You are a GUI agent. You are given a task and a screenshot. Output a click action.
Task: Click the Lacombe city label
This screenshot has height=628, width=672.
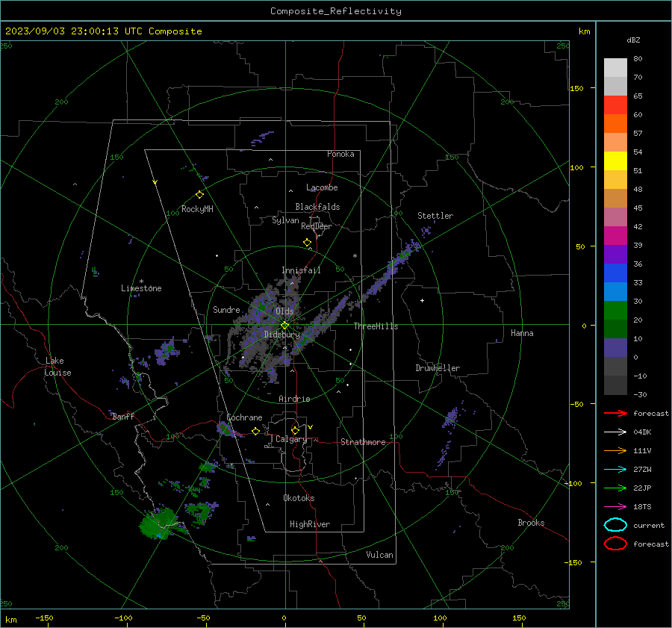click(x=322, y=187)
